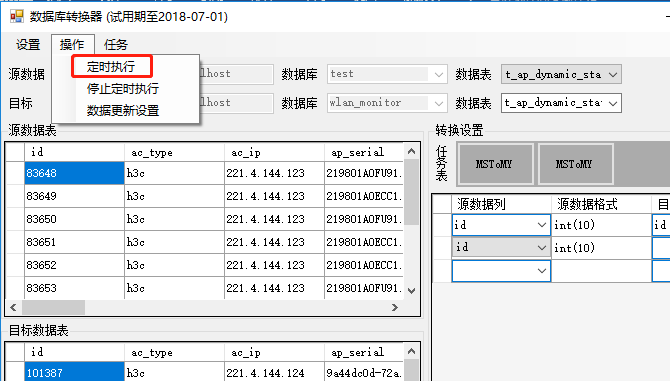Click ac_type column header in target table

(x=174, y=352)
